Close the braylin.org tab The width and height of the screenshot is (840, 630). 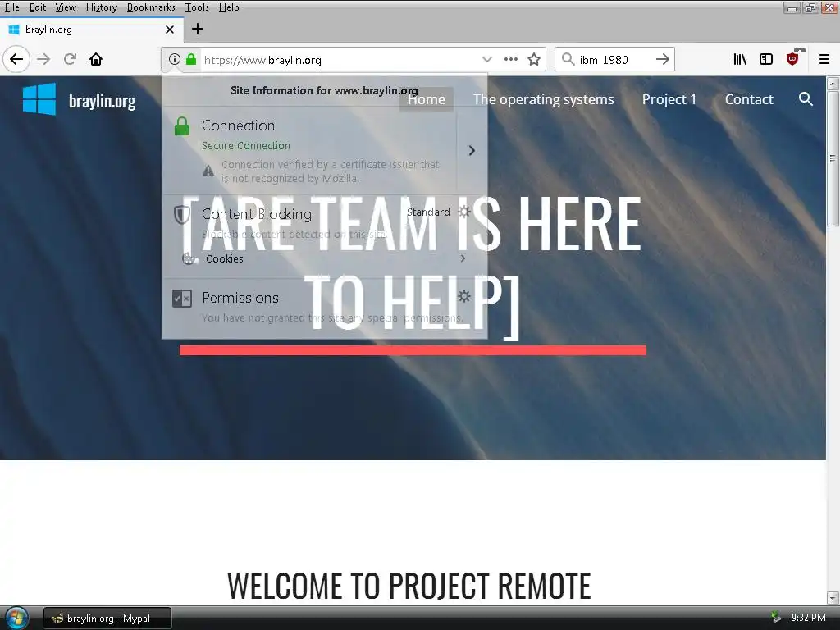pyautogui.click(x=170, y=30)
